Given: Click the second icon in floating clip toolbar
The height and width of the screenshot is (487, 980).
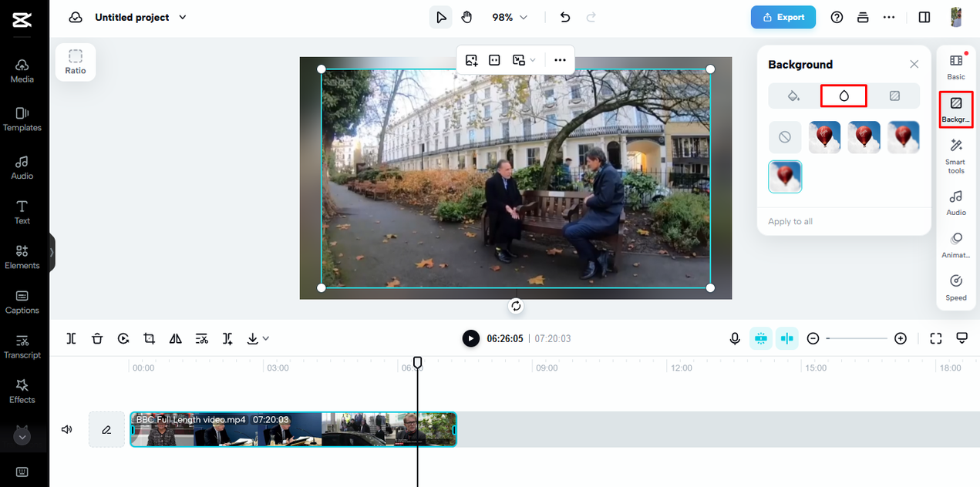Looking at the screenshot, I should coord(495,59).
